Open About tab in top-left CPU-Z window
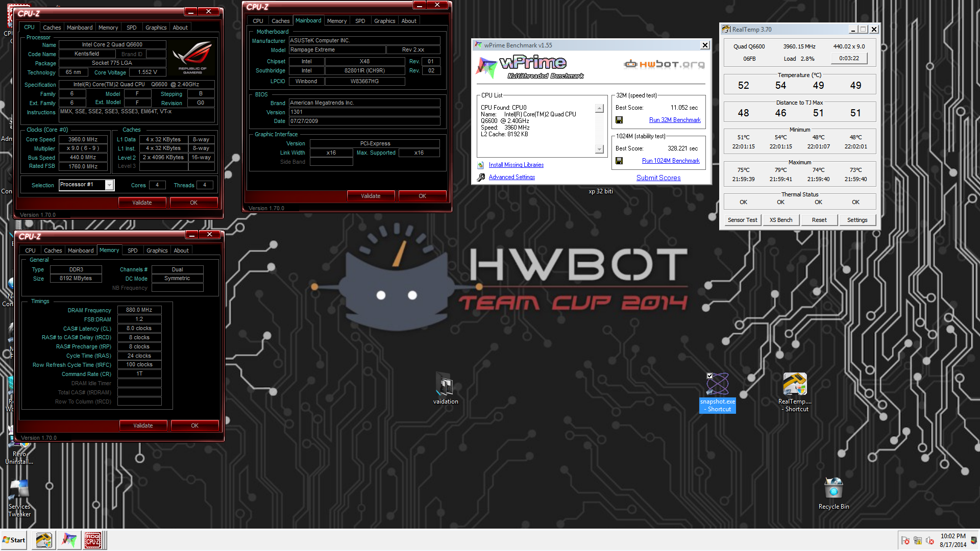Viewport: 980px width, 551px height. [180, 28]
